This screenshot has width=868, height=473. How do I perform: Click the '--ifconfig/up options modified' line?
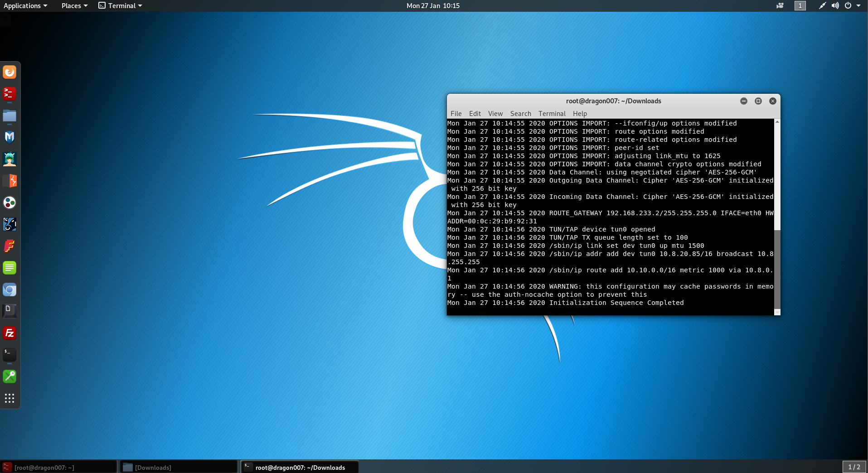point(592,123)
